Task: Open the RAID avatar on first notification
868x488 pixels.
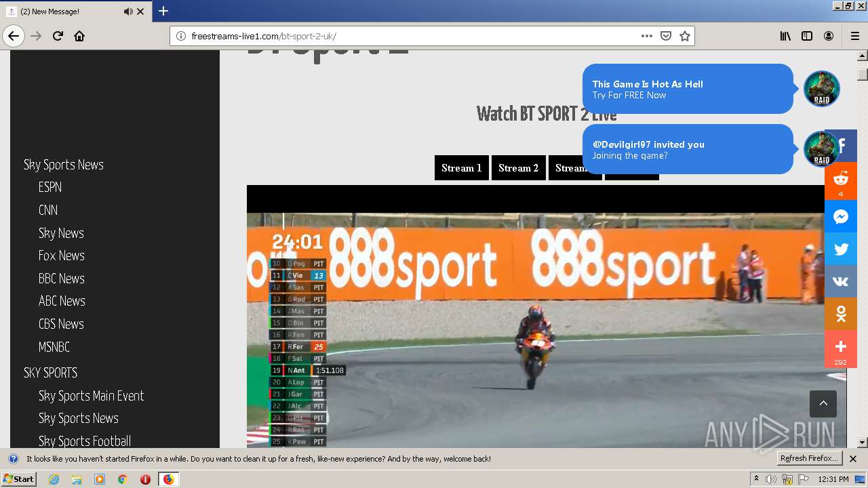Action: [x=821, y=89]
